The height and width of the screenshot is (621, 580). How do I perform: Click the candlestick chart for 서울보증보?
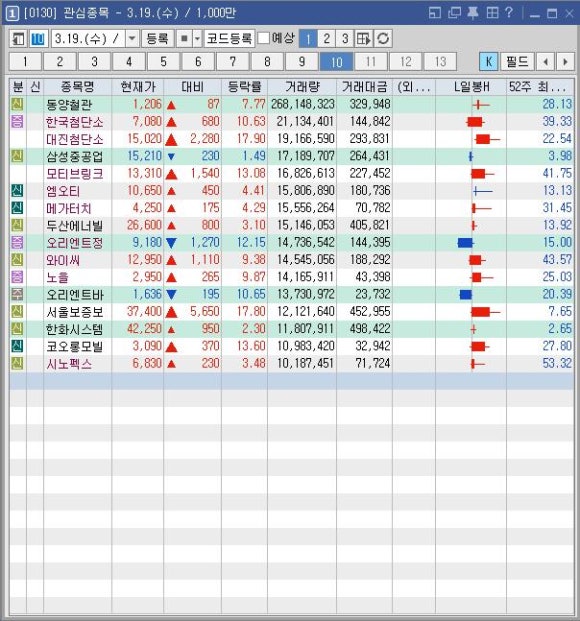(x=485, y=312)
